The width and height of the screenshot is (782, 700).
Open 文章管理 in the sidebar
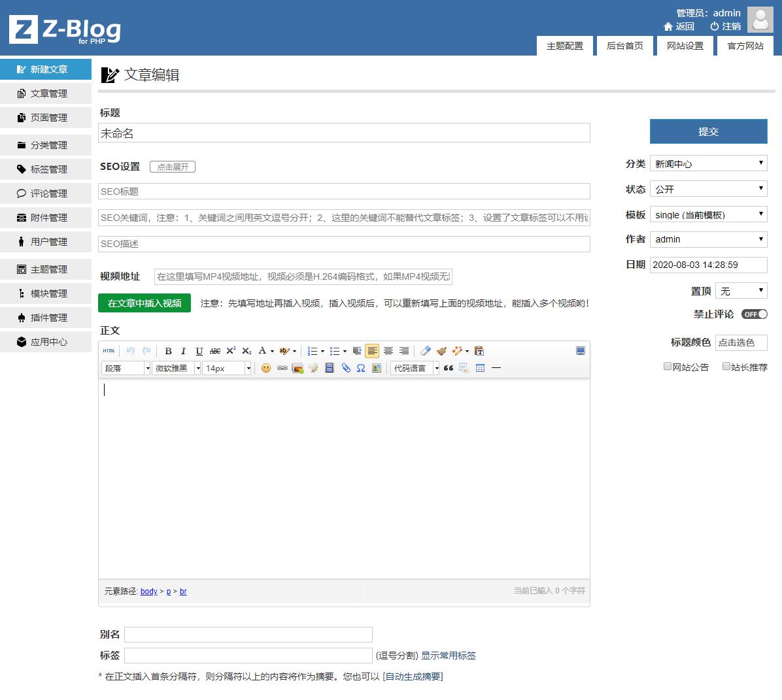pos(48,93)
